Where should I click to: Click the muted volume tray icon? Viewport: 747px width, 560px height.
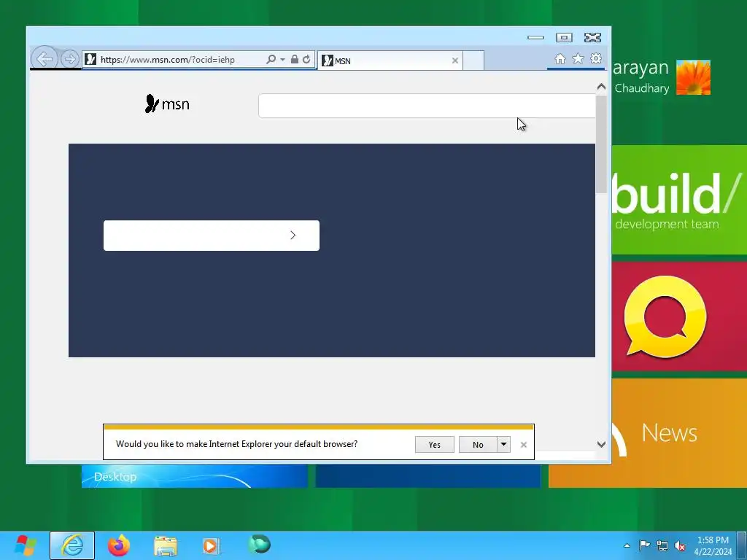[680, 545]
